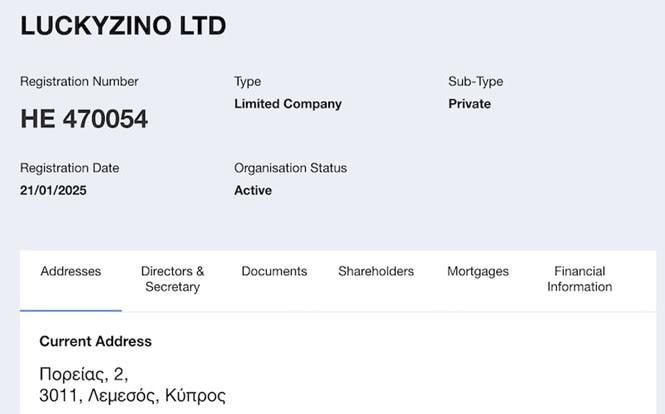Click the LUCKYZINO LTD company heading
Viewport: 665px width, 414px height.
click(x=123, y=26)
